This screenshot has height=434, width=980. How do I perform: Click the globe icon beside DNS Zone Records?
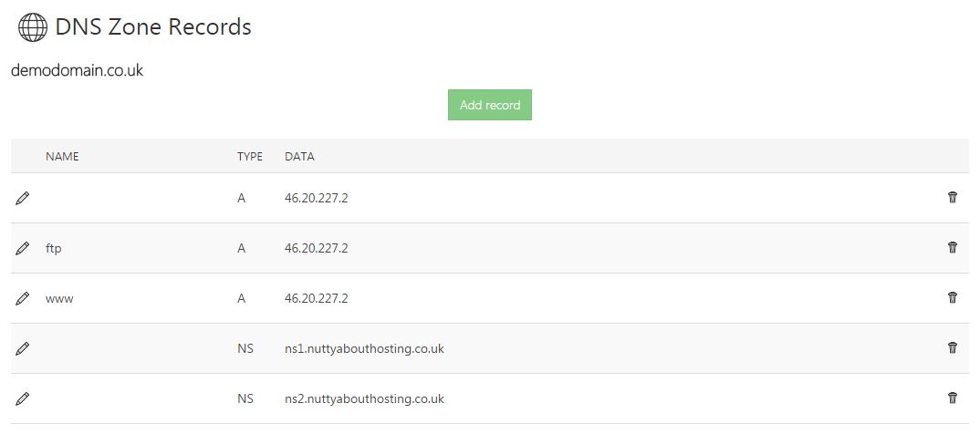(33, 28)
